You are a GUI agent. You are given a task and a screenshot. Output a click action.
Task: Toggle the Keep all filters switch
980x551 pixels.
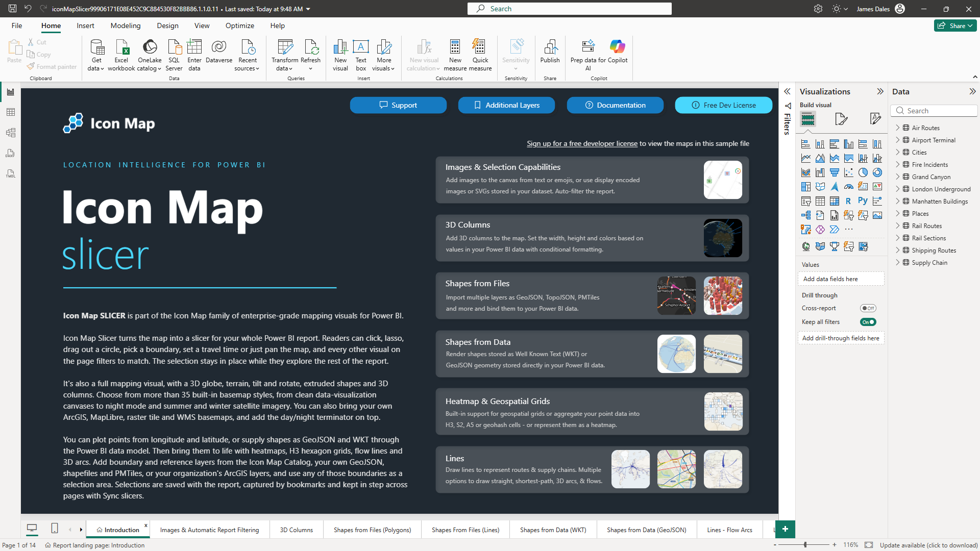(x=868, y=322)
